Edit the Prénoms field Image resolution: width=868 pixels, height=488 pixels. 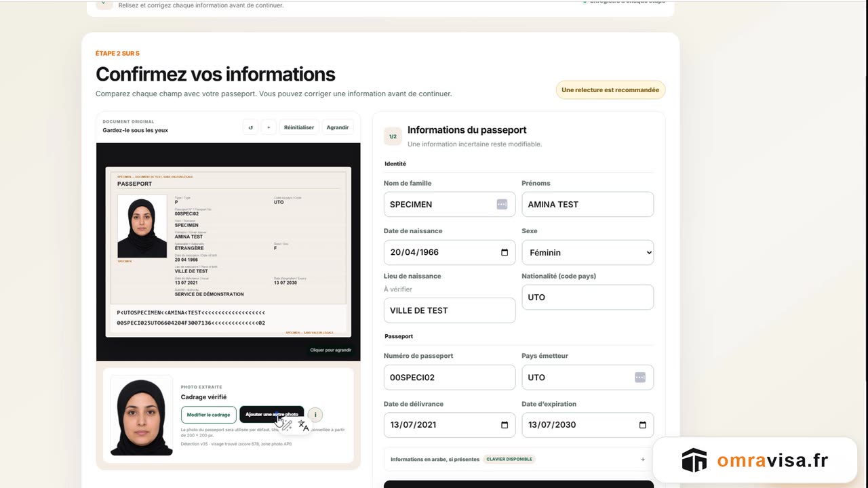pyautogui.click(x=587, y=204)
